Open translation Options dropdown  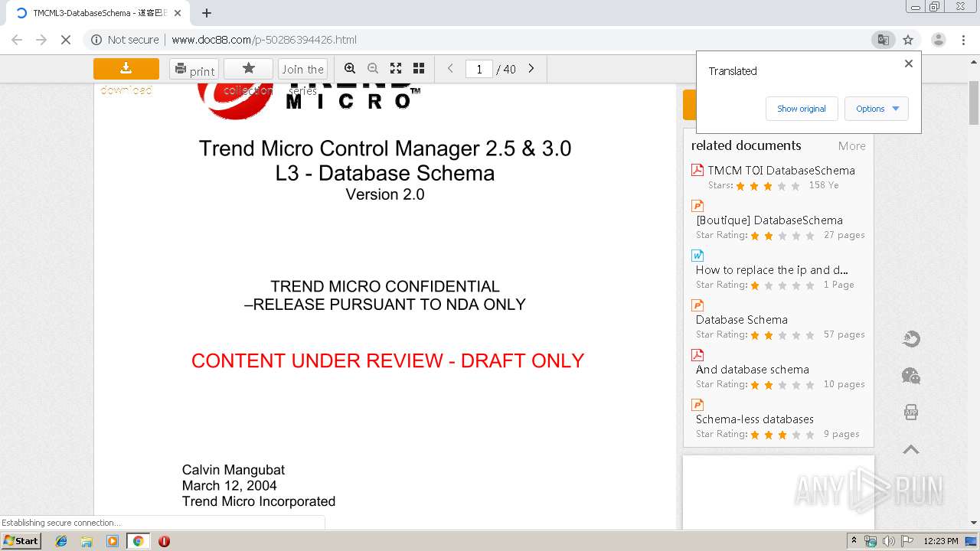(x=877, y=109)
